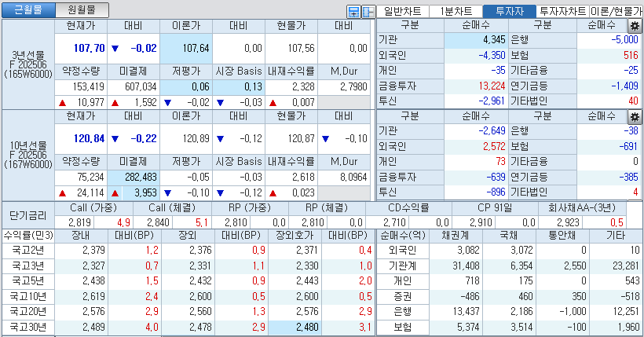Open the 투자자차트 tab
This screenshot has width=644, height=337.
[x=562, y=11]
